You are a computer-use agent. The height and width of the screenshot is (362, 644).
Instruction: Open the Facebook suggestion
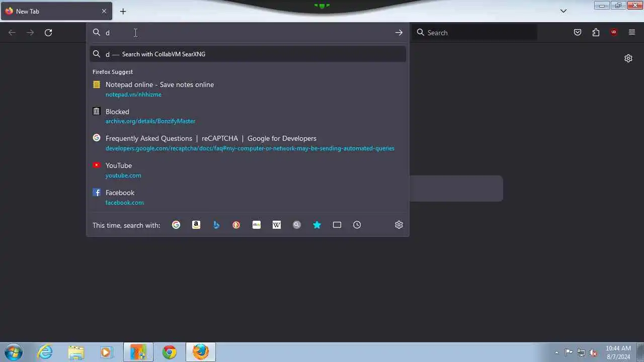point(248,197)
